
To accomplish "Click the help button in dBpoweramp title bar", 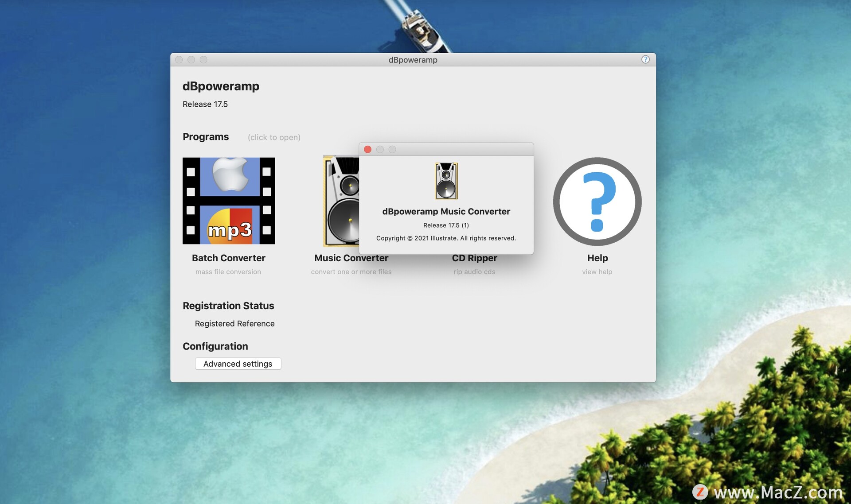I will [645, 59].
